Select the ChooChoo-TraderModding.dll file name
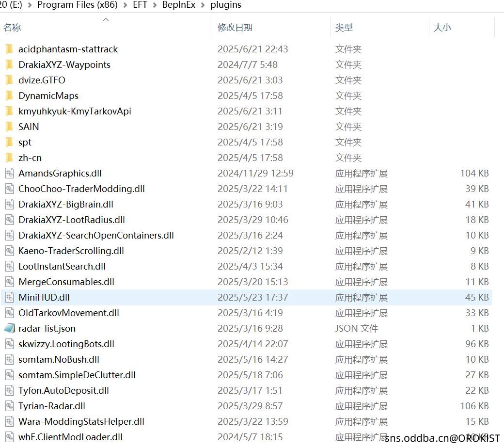 81,189
